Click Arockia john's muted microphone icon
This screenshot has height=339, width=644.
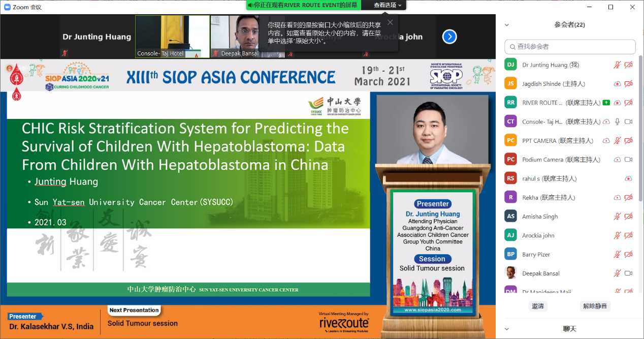(617, 235)
